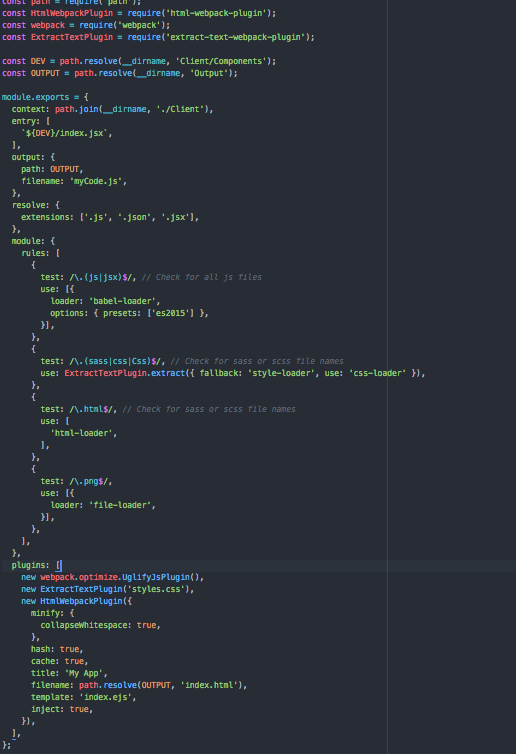Click the 'styles.css' string
The width and height of the screenshot is (516, 754).
(x=156, y=589)
